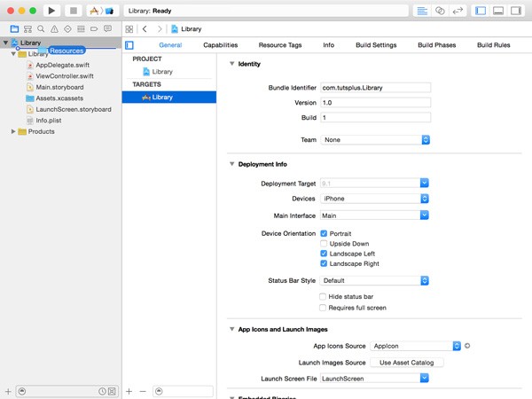The width and height of the screenshot is (532, 399).
Task: Open the Breakpoint navigator
Action: tap(94, 29)
